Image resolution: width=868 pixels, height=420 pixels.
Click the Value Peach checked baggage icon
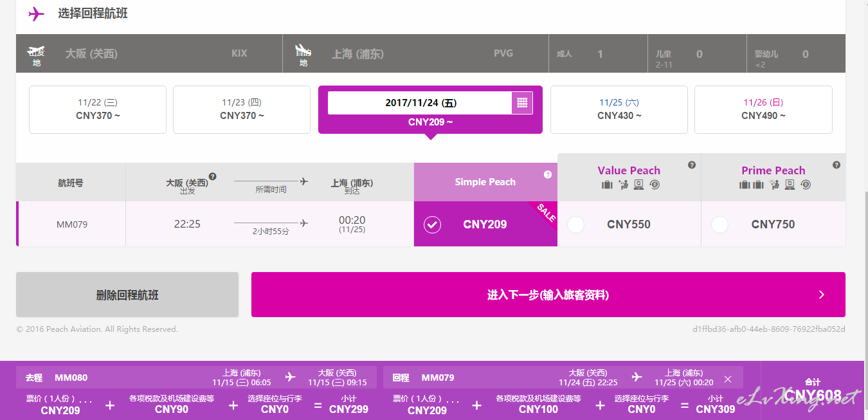607,185
